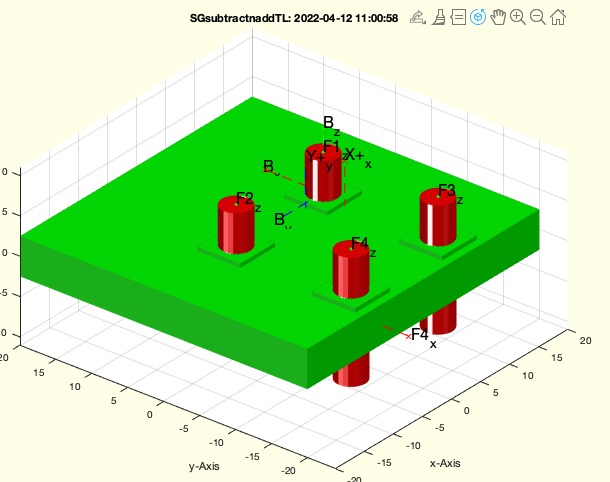Viewport: 610px width, 482px height.
Task: Click the B label above the F1 cylinder
Action: coord(328,123)
